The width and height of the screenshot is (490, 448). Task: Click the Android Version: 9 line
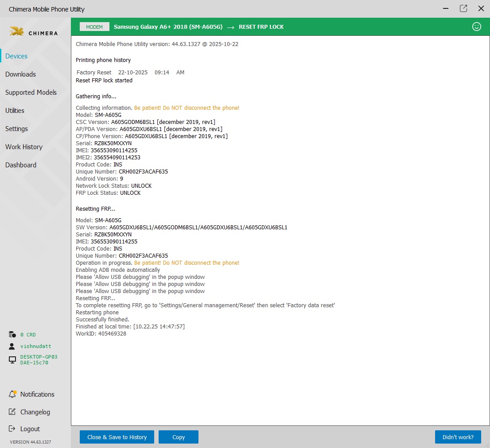pyautogui.click(x=99, y=179)
